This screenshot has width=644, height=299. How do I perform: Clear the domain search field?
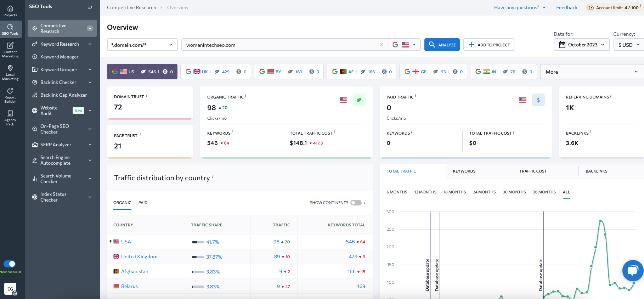[381, 45]
